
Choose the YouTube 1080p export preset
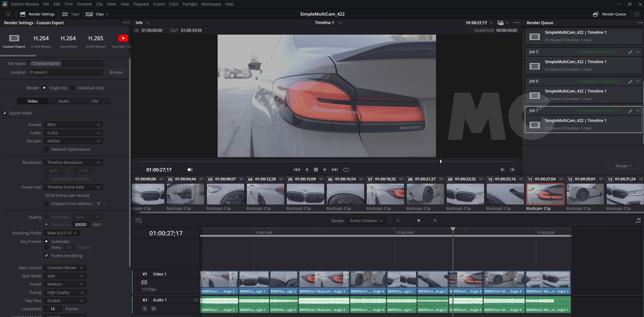tap(122, 41)
